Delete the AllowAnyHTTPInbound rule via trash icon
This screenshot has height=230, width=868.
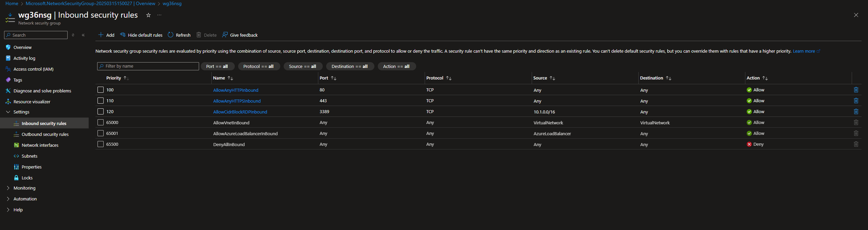856,90
